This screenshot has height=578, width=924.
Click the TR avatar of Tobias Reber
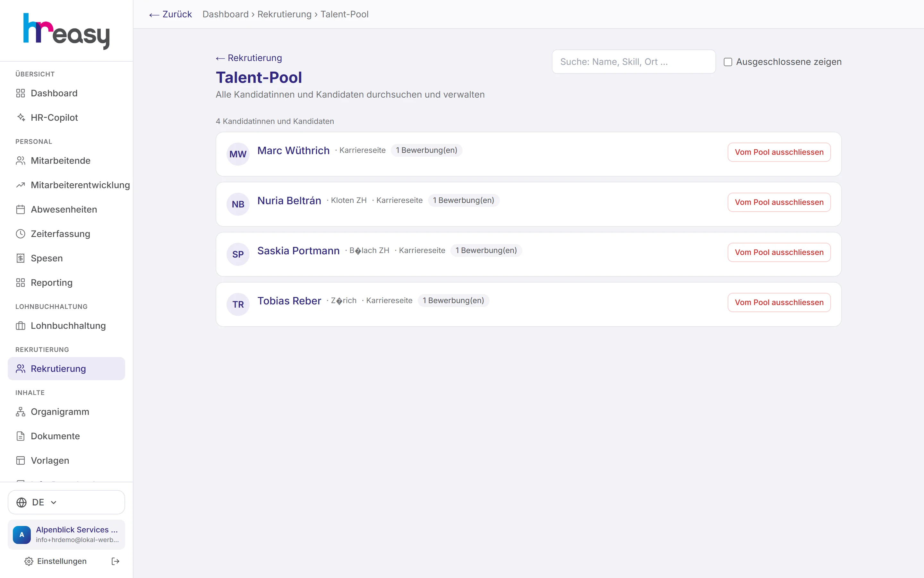pyautogui.click(x=238, y=304)
